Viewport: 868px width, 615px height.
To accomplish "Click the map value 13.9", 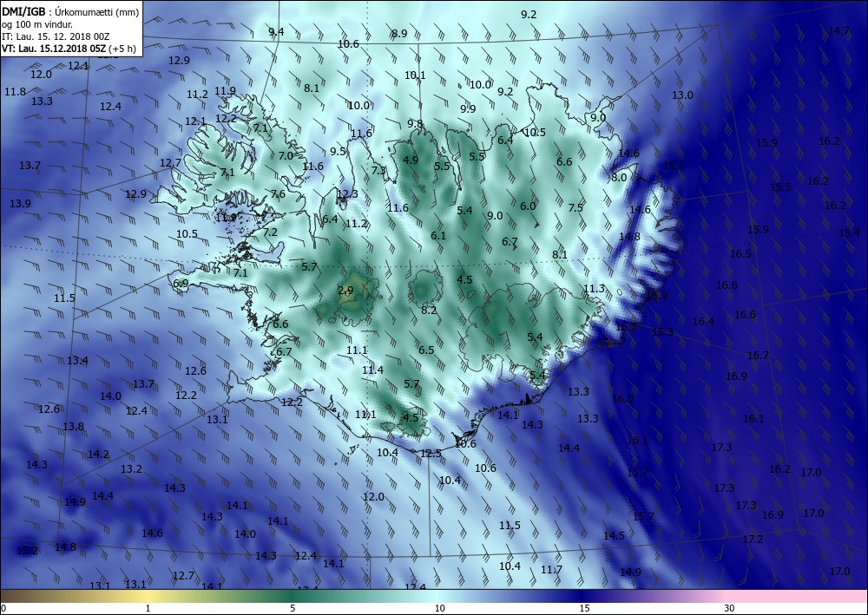I will tap(20, 204).
